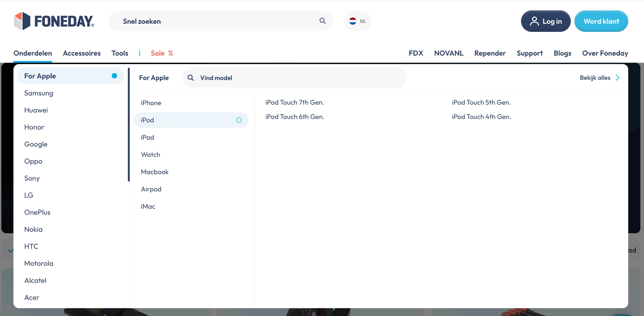Click the brand list scrollbar

coord(129,125)
